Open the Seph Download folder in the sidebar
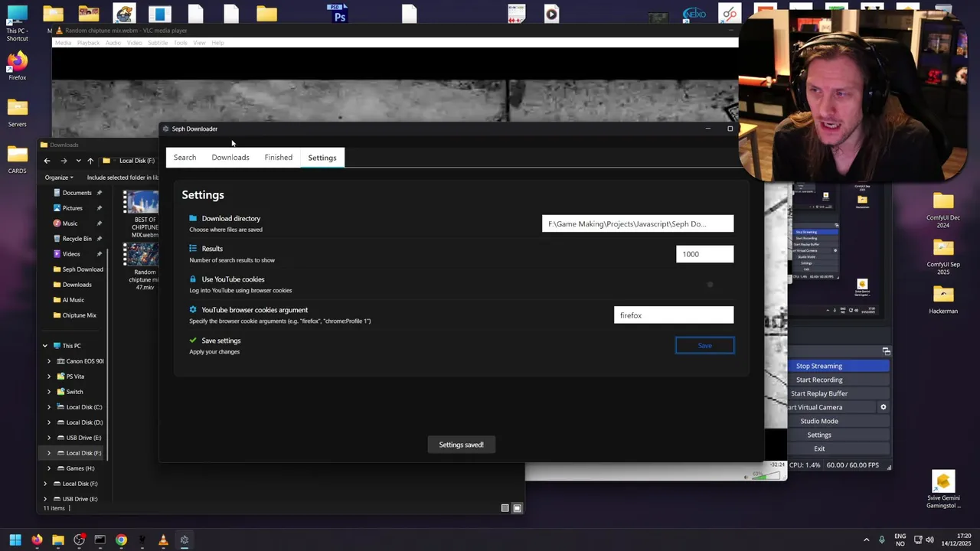 tap(78, 269)
